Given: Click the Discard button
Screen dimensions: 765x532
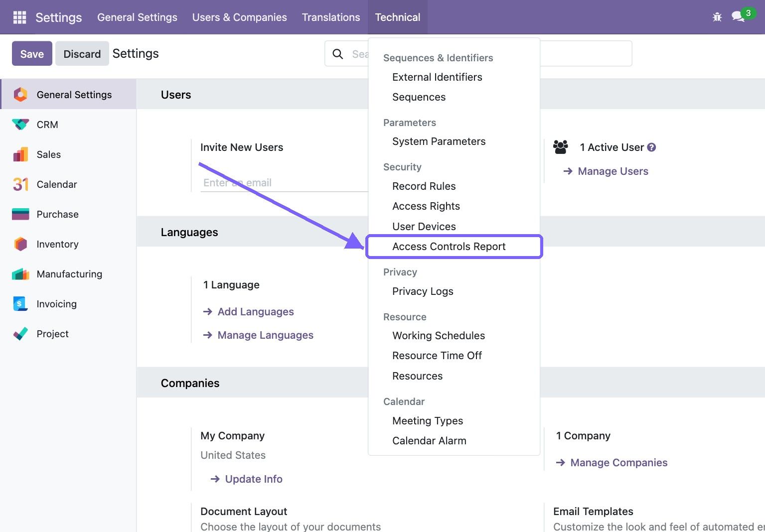Looking at the screenshot, I should pyautogui.click(x=82, y=53).
